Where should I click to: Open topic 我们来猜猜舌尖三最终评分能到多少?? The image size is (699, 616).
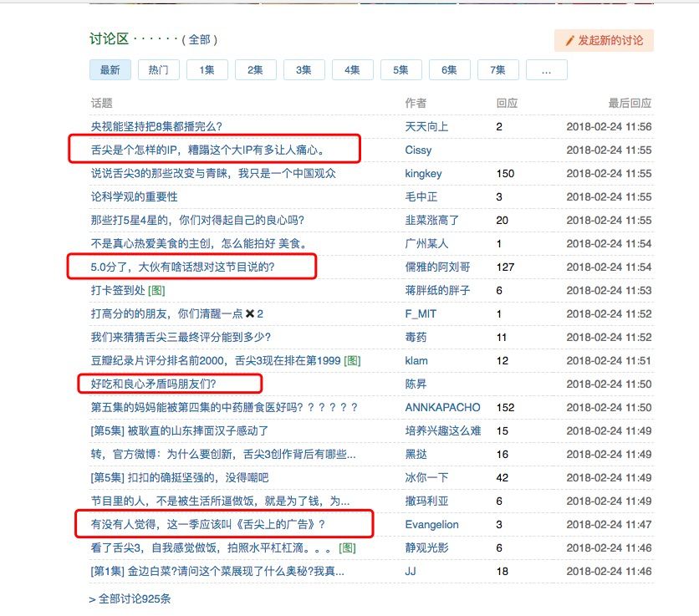(181, 337)
